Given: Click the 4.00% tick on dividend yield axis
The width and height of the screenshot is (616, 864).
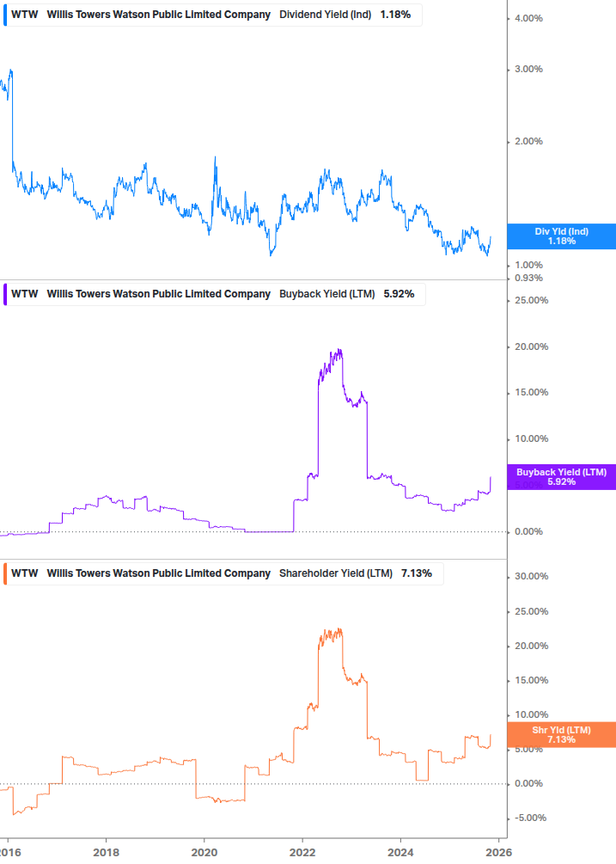Looking at the screenshot, I should (528, 18).
